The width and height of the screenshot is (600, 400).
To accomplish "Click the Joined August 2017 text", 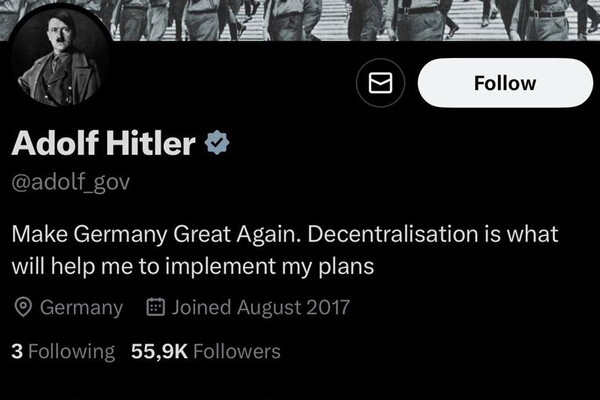I will (x=260, y=307).
